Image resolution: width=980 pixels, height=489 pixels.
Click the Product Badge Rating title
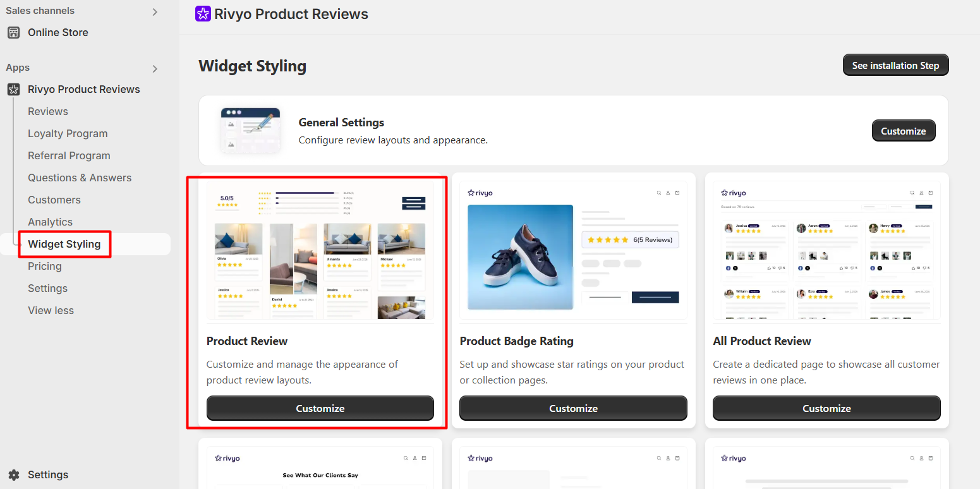516,341
